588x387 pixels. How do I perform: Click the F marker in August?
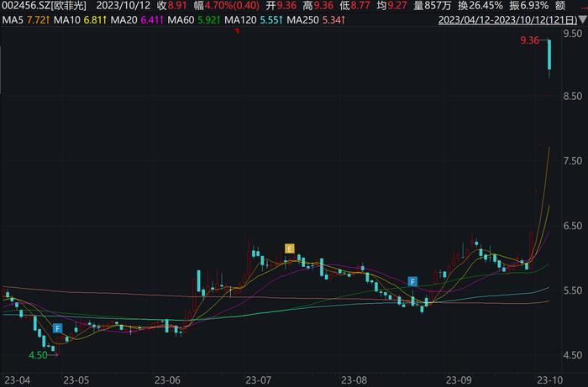[412, 282]
